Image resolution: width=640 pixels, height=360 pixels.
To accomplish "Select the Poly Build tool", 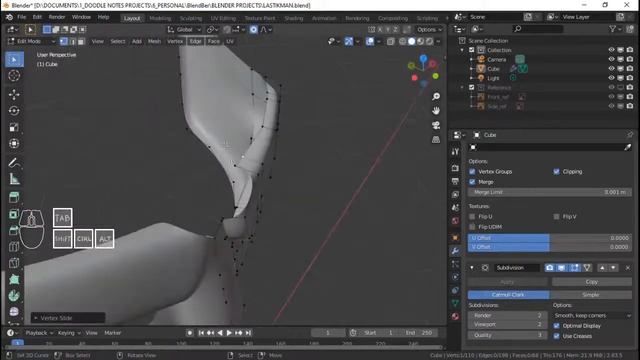I will tap(14, 280).
